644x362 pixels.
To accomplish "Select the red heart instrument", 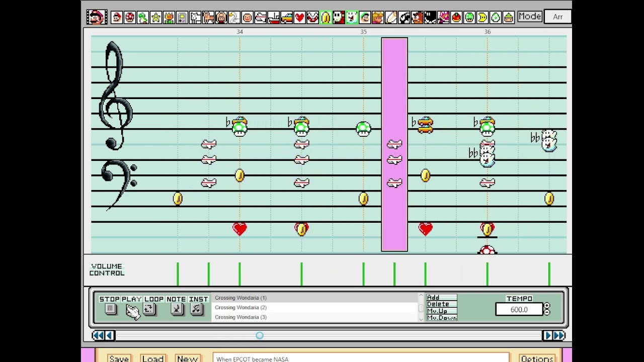I will (300, 18).
